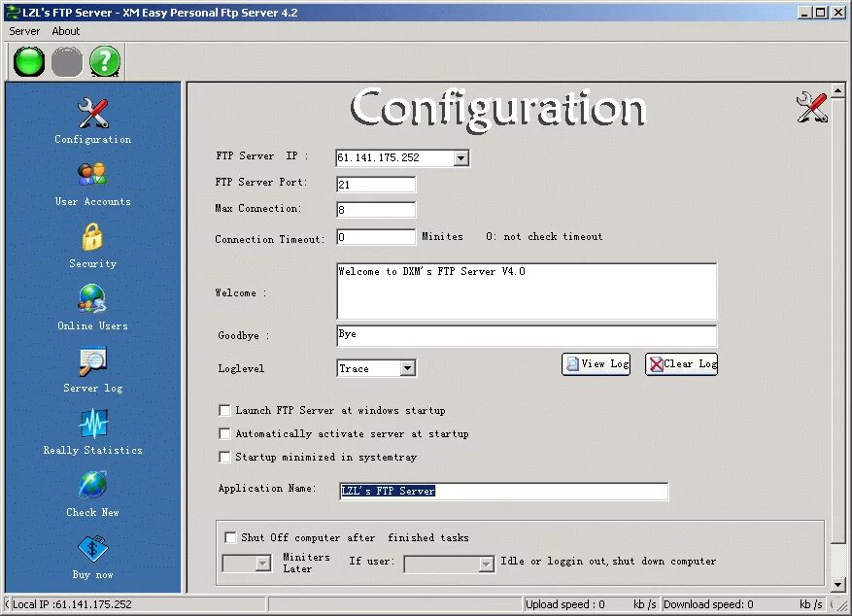Open the If user dropdown
852x616 pixels.
pyautogui.click(x=486, y=565)
